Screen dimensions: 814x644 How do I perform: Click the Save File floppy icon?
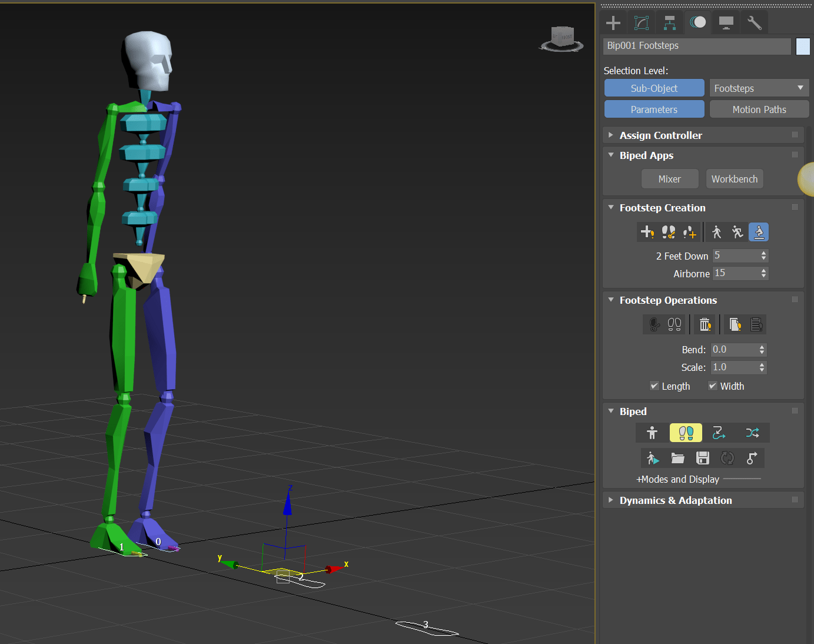[703, 458]
